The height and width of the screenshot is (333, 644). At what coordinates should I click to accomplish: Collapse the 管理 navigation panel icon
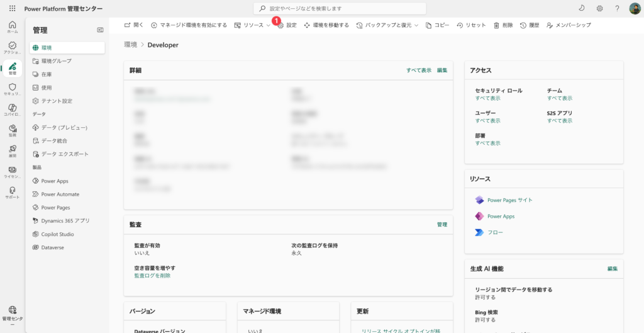coord(100,30)
